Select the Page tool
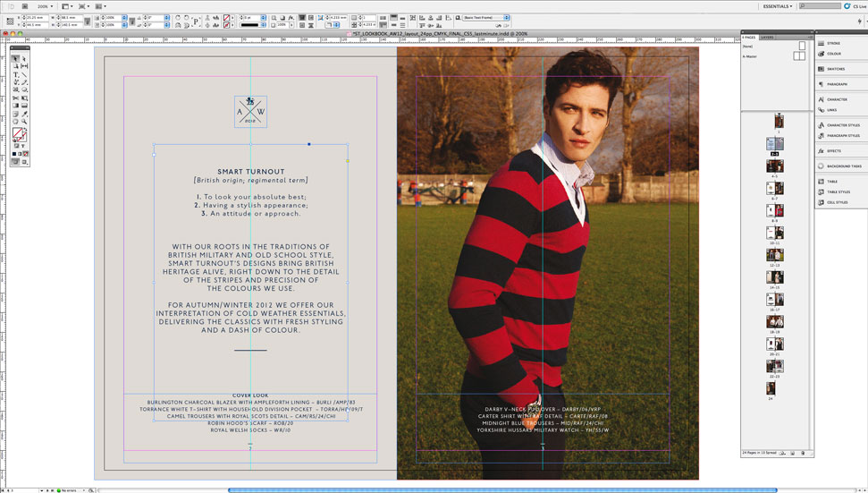 click(15, 66)
